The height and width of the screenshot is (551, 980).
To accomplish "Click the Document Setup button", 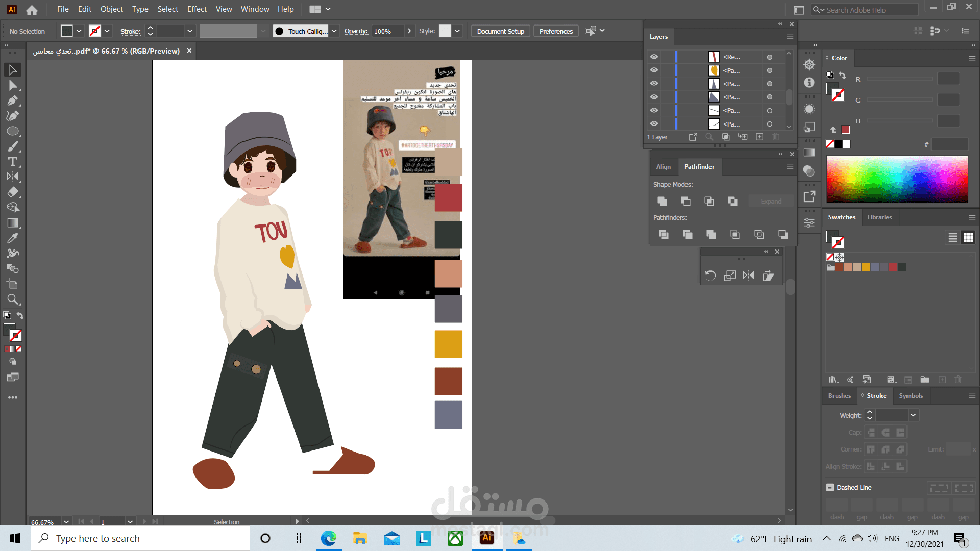I will (501, 31).
